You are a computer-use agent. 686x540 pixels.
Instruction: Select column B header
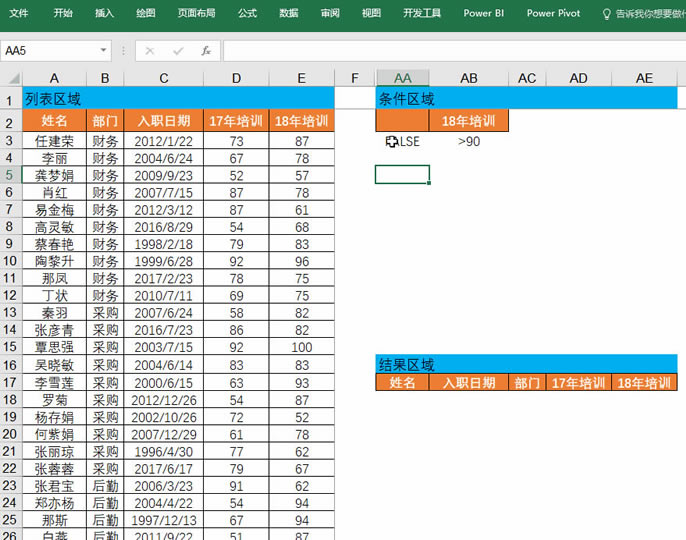click(105, 78)
